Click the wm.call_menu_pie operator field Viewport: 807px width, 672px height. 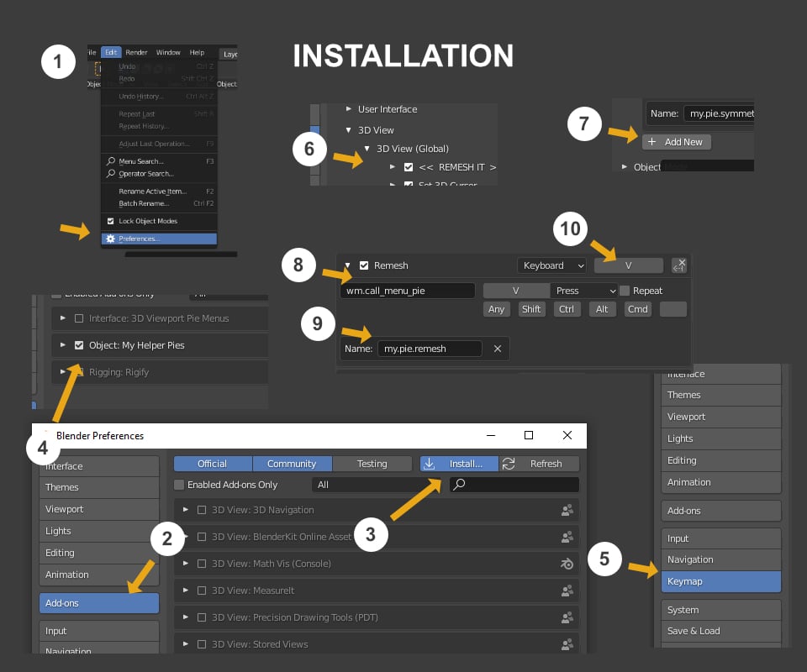(408, 291)
